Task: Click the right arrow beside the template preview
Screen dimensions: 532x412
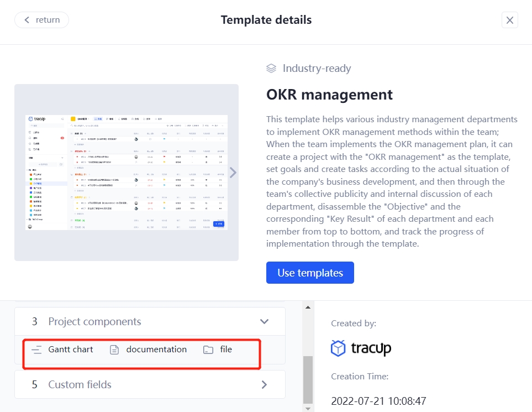Action: pos(233,172)
